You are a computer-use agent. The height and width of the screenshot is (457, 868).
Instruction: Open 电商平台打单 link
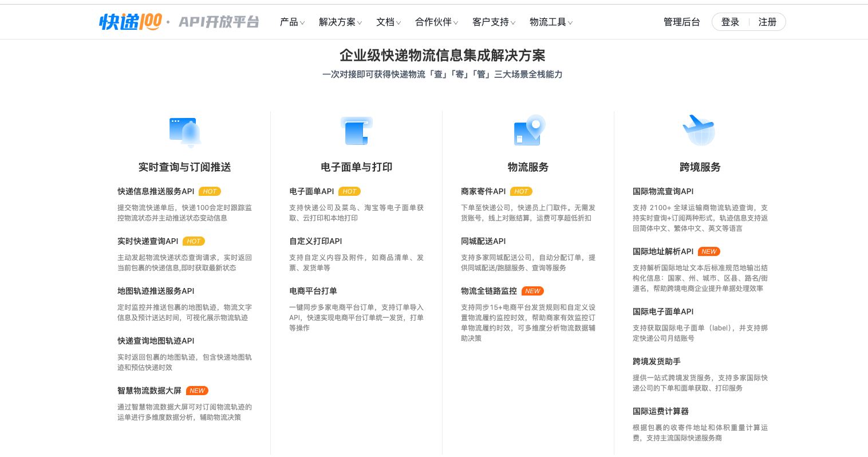pyautogui.click(x=313, y=291)
